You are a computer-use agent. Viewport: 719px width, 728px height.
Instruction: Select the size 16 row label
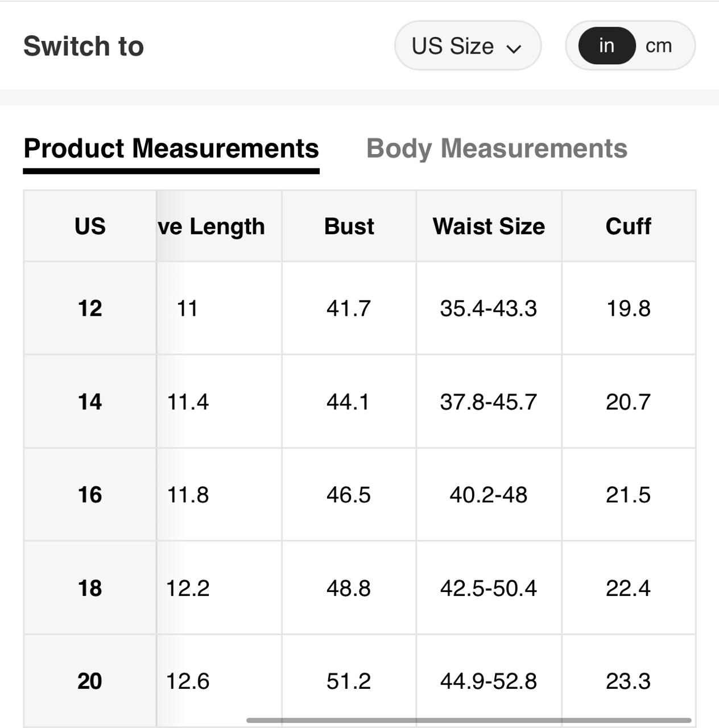point(90,495)
